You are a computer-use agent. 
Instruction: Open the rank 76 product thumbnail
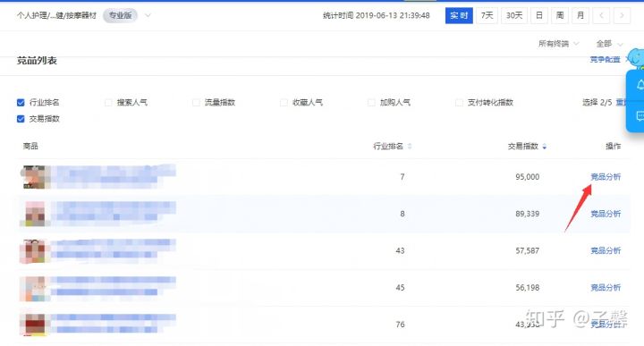(x=35, y=325)
